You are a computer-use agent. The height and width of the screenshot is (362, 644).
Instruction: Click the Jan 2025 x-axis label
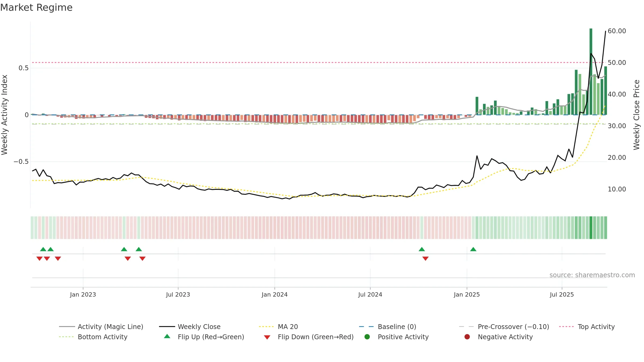pyautogui.click(x=467, y=295)
